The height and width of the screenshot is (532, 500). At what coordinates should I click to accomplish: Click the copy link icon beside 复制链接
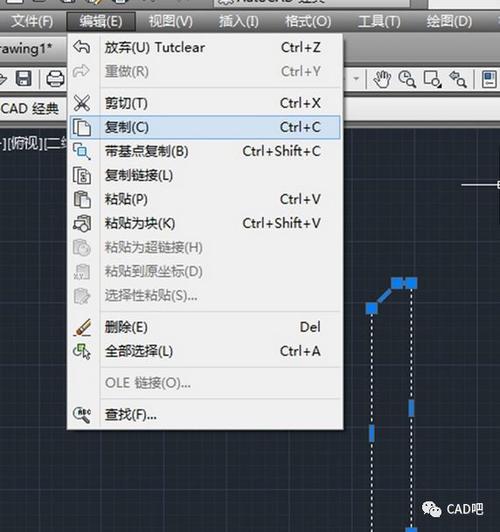[x=82, y=175]
